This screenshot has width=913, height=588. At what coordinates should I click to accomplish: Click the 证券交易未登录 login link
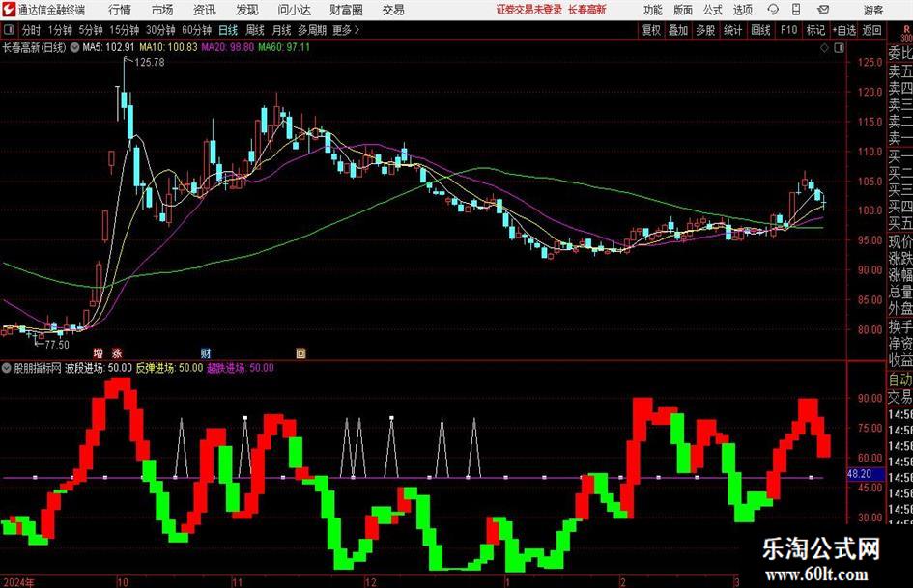point(529,10)
